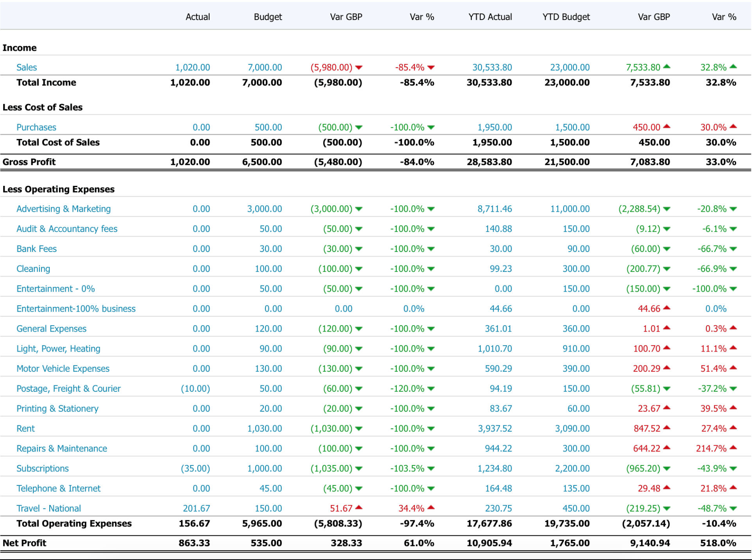Click the red up arrow beside Travel - National variance
The image size is (752, 560).
pos(359,508)
